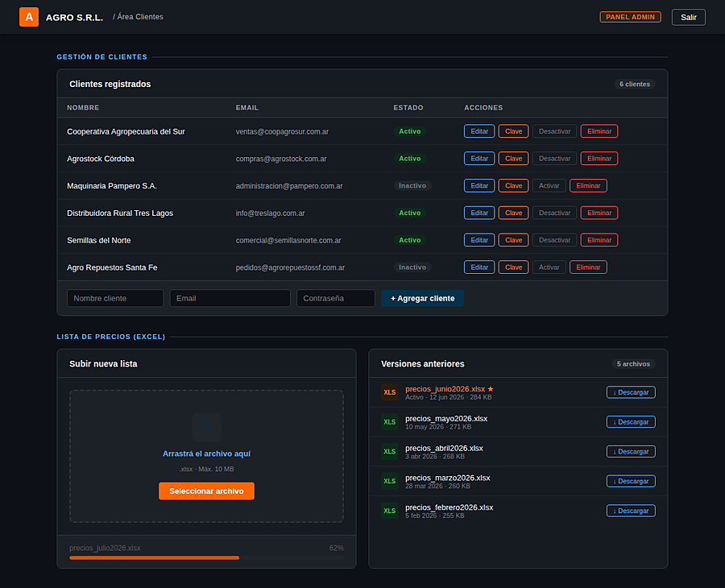Click the Activo status of Semillas del Norte
The height and width of the screenshot is (588, 725).
[410, 240]
